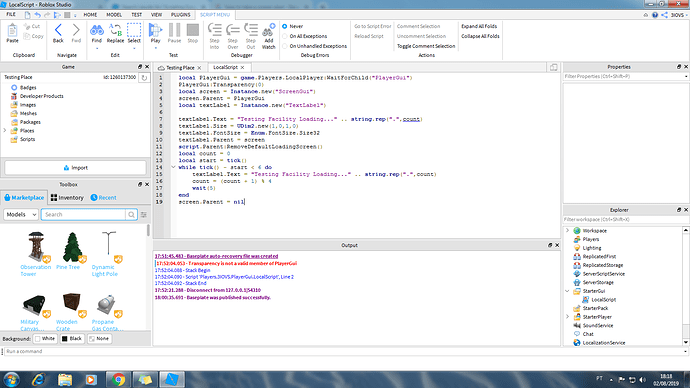This screenshot has height=388, width=690.
Task: Set Toolbox background to Black
Action: (72, 339)
